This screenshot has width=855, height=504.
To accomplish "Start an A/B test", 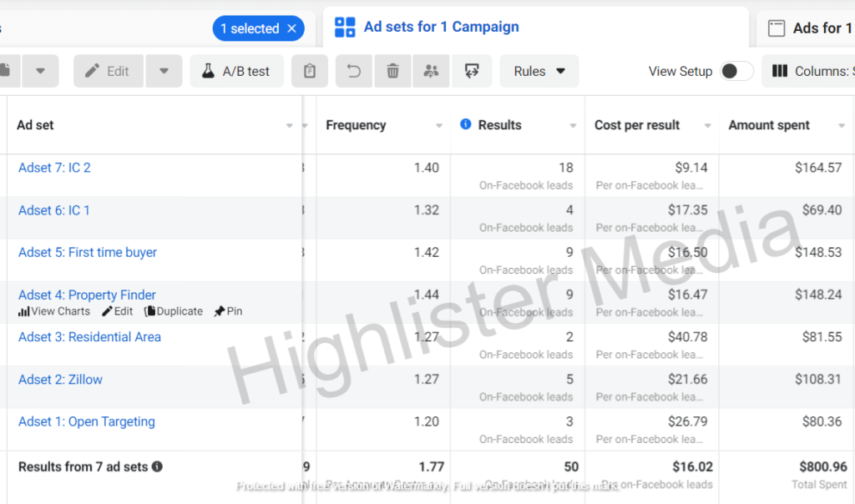I will pyautogui.click(x=236, y=72).
